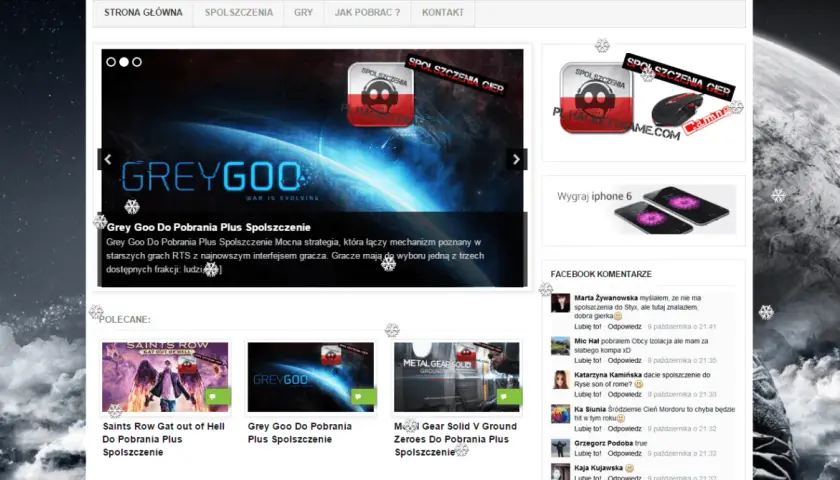Like Katarzyna Kamińska's comment with Lubię to!
The image size is (840, 480).
(x=588, y=394)
